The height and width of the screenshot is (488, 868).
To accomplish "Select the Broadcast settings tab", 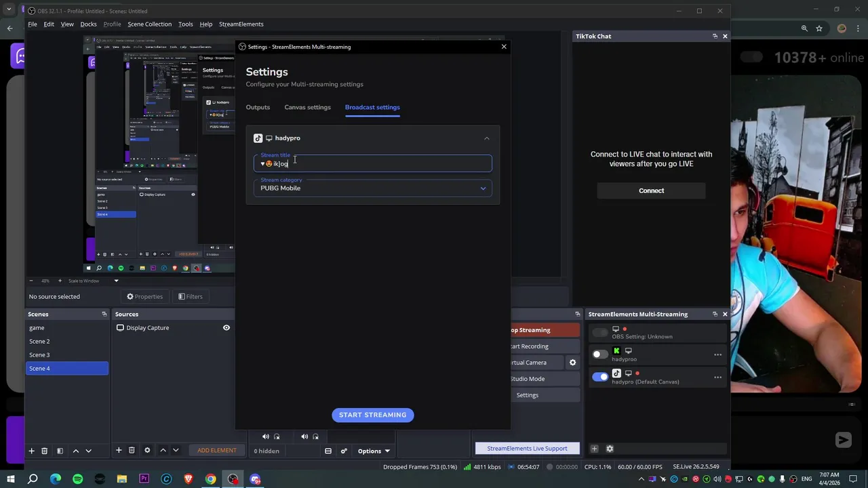I will (x=372, y=107).
